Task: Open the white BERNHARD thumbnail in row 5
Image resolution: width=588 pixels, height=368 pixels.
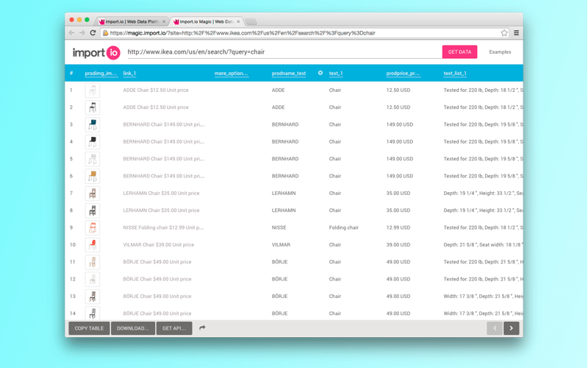Action: tap(93, 159)
